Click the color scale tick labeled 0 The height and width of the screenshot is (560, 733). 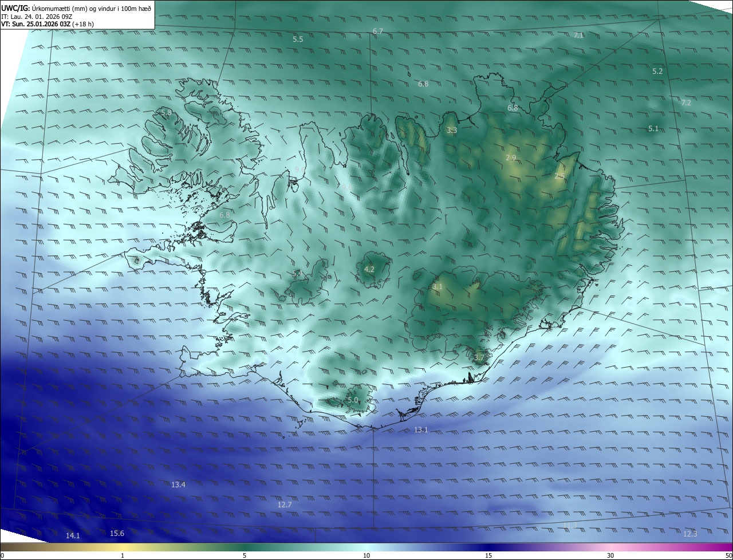point(2,555)
